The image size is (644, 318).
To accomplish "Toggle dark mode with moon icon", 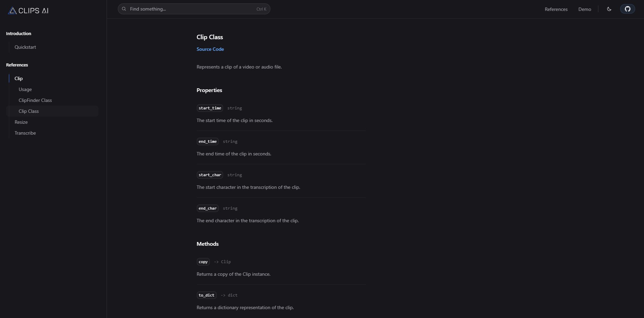I will (x=609, y=9).
